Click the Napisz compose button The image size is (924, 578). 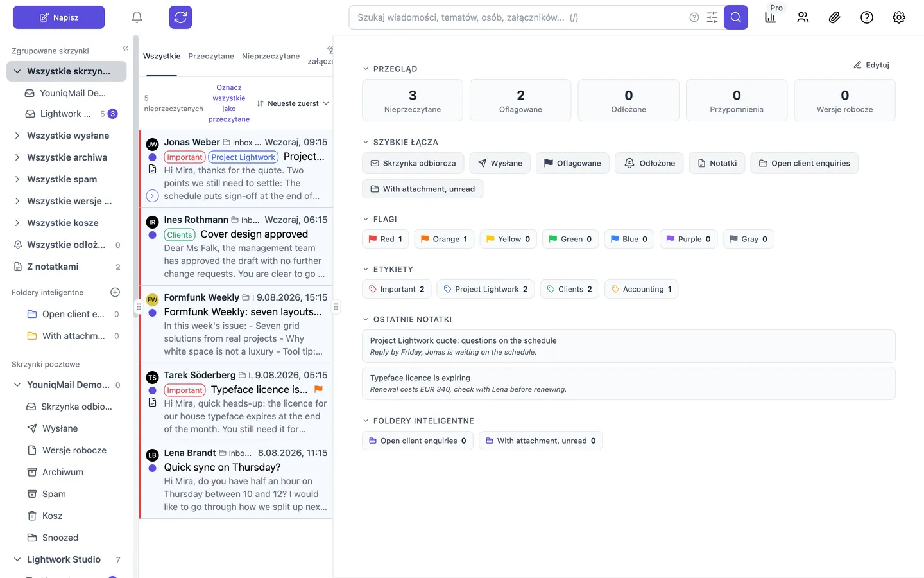[59, 17]
